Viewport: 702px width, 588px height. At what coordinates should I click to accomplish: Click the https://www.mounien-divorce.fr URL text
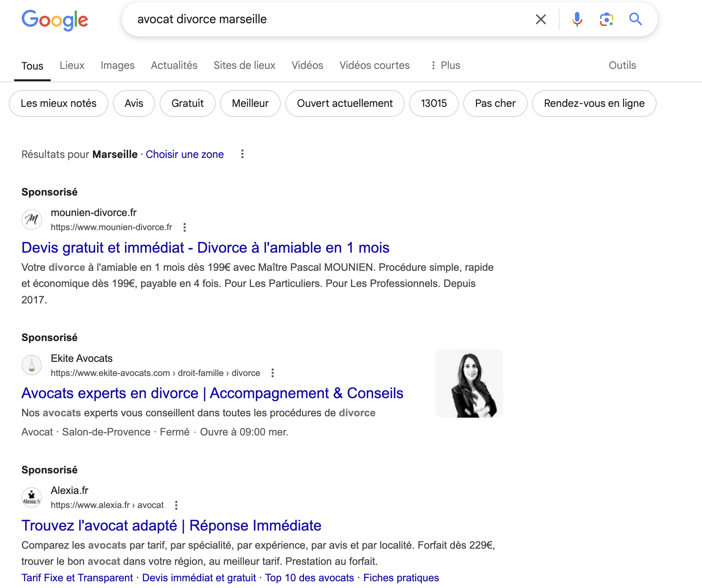[111, 227]
